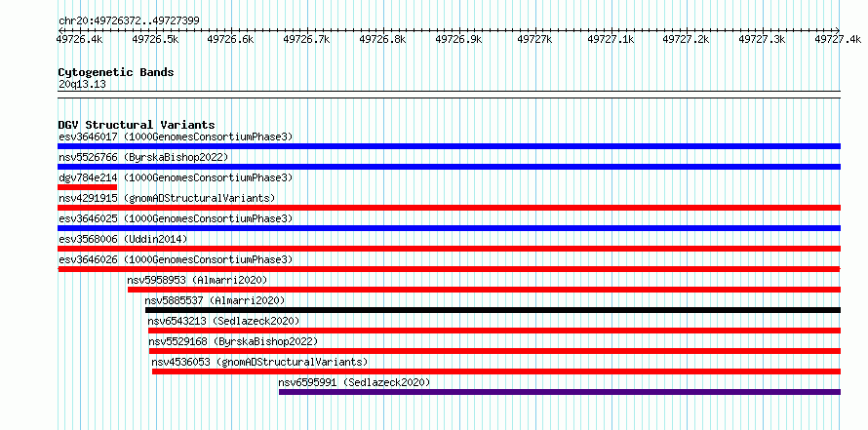Click the 49727.4k ruler tick label
The image size is (868, 430).
coord(838,39)
